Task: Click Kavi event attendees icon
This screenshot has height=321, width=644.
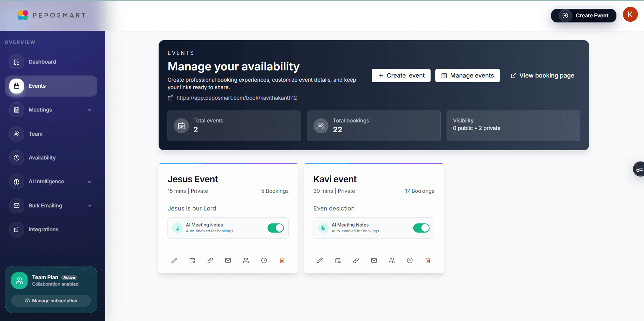Action: [392, 260]
